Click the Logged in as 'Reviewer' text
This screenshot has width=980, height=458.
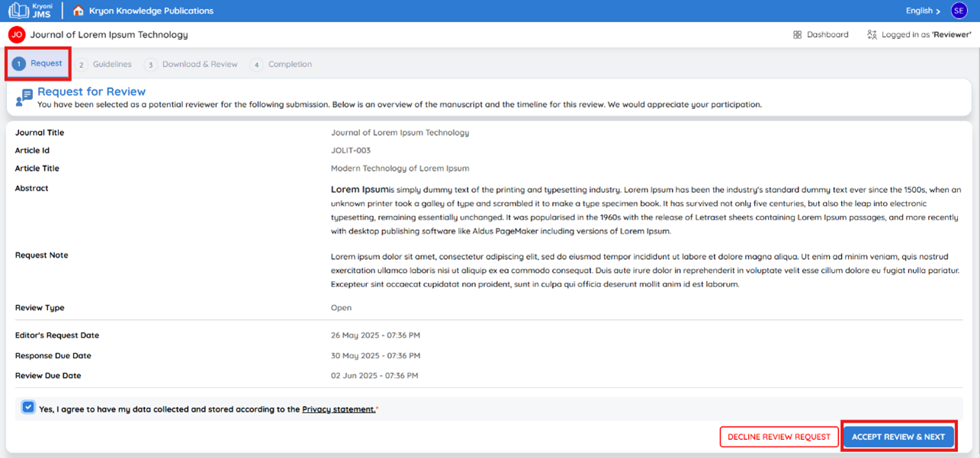coord(927,34)
